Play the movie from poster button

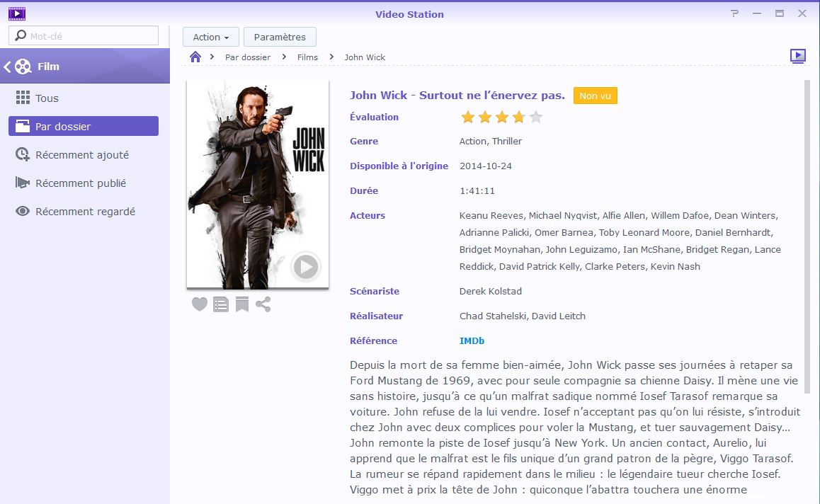305,267
